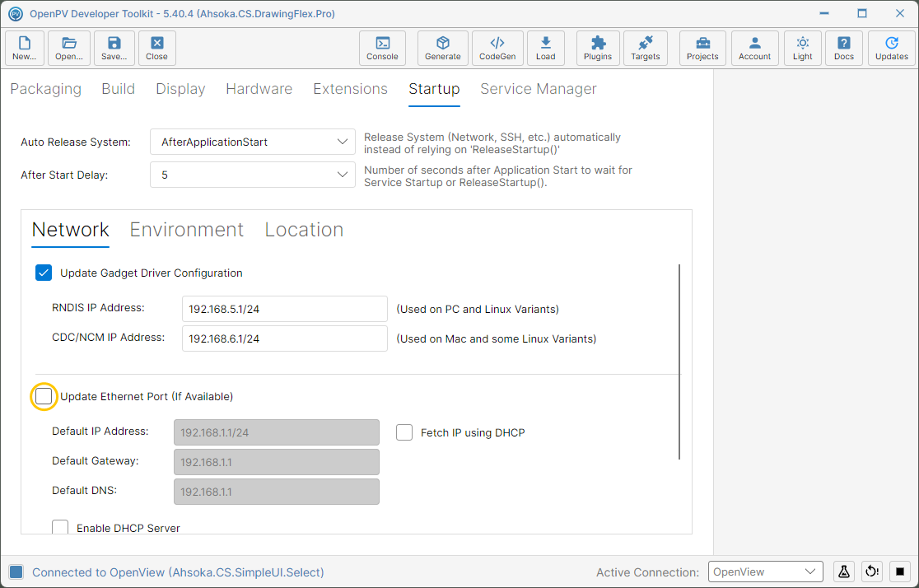Click the RNDIS IP Address field
The height and width of the screenshot is (588, 919).
point(285,309)
